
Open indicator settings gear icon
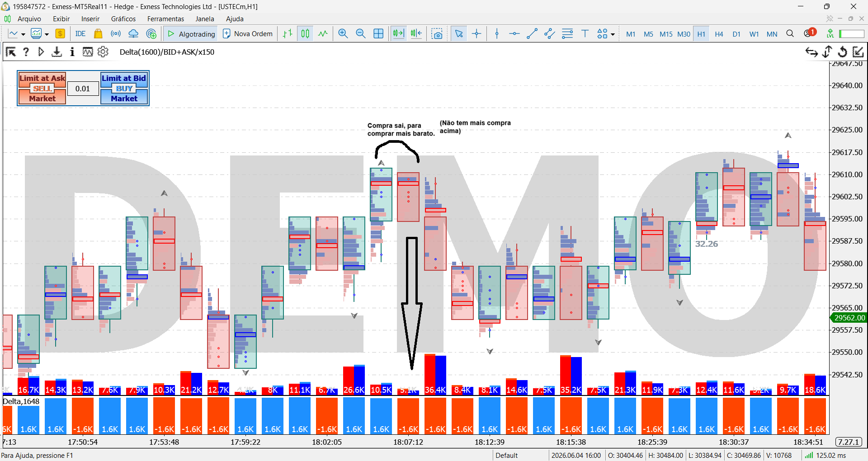coord(103,52)
